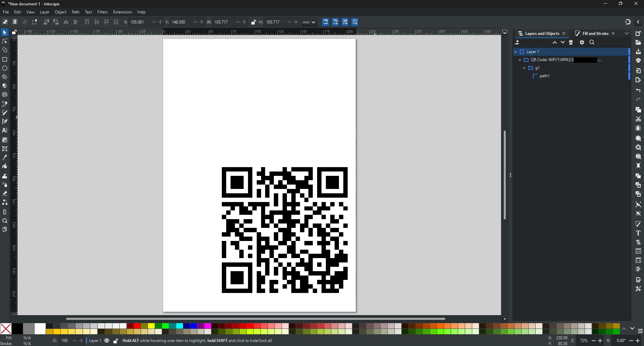Image resolution: width=644 pixels, height=346 pixels.
Task: Select path1 in the objects tree
Action: pos(545,76)
